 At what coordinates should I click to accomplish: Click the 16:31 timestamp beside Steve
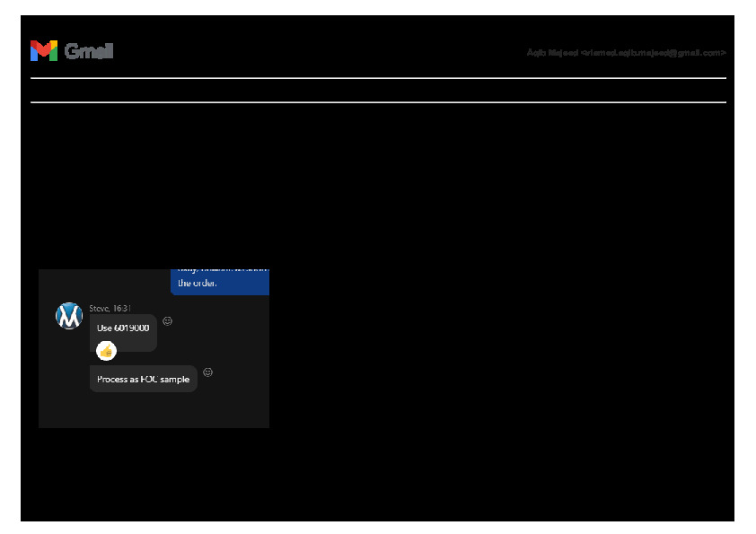pos(122,308)
